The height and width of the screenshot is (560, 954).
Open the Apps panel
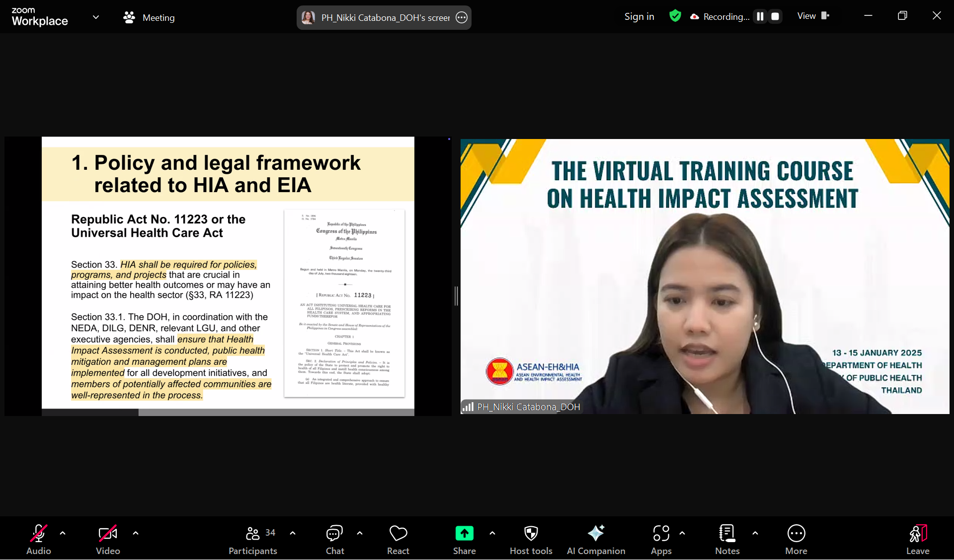661,539
